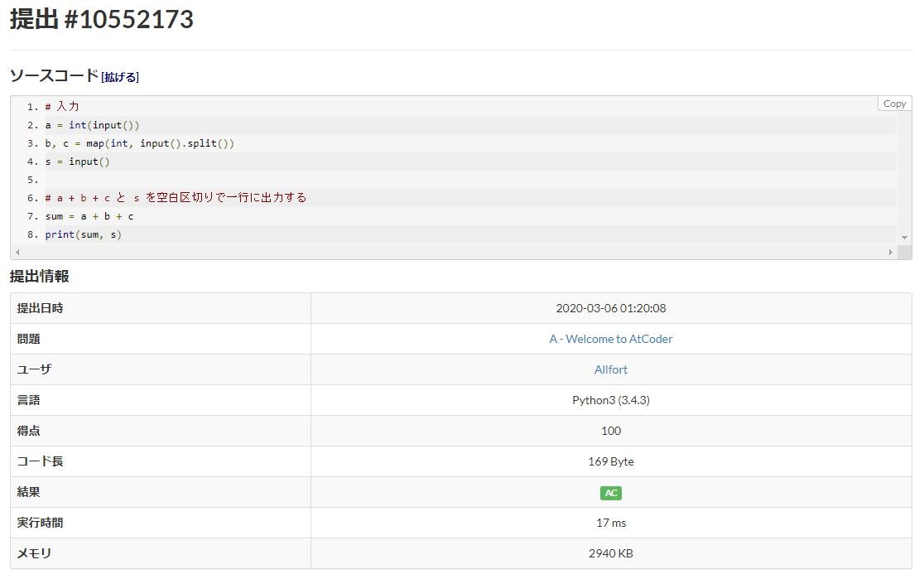Click the execution time value 17 ms

[x=610, y=523]
